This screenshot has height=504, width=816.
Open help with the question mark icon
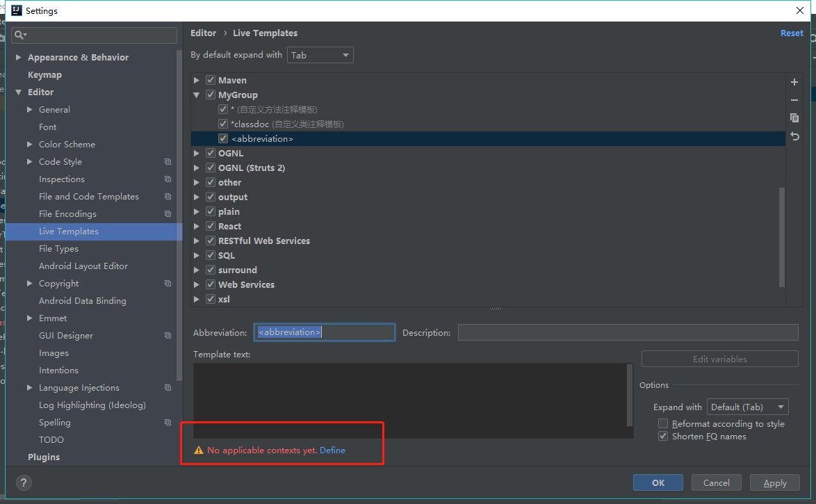(24, 482)
